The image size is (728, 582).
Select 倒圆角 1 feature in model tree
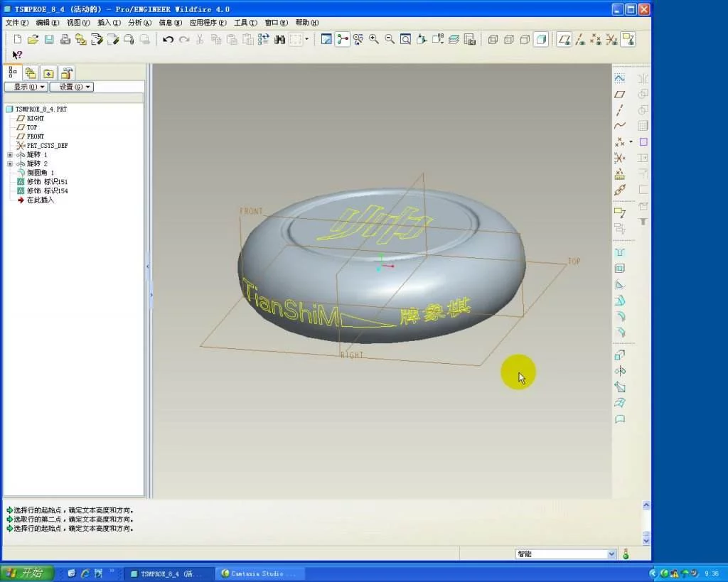coord(40,173)
